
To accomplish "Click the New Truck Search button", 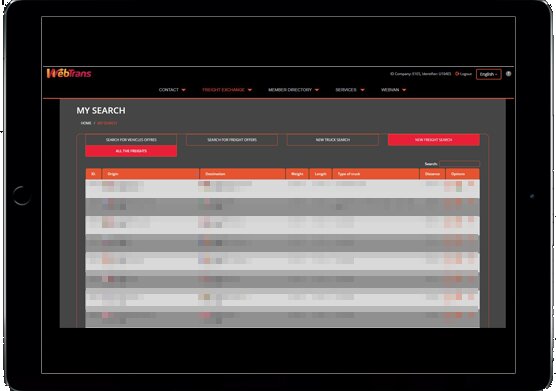I will 333,140.
